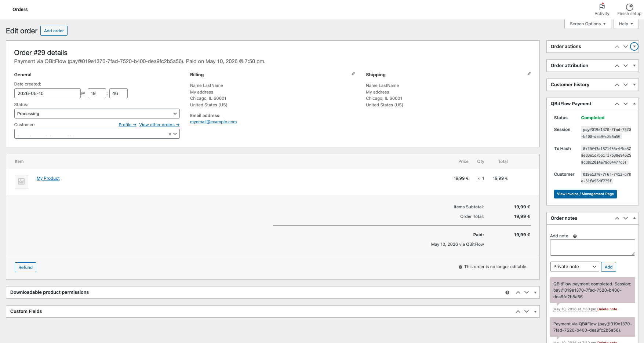Screen dimensions: 644x343
Task: Click the Add note text area
Action: coord(592,248)
